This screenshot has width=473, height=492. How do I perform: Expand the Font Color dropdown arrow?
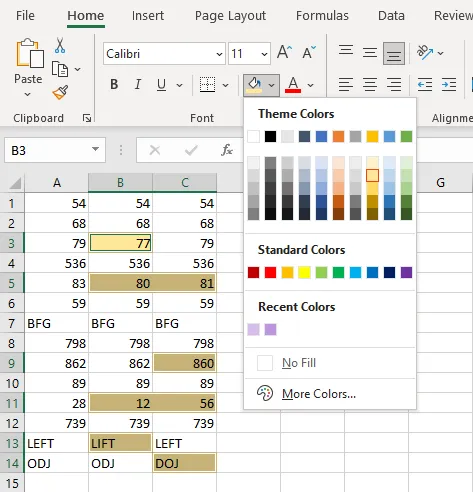coord(310,85)
